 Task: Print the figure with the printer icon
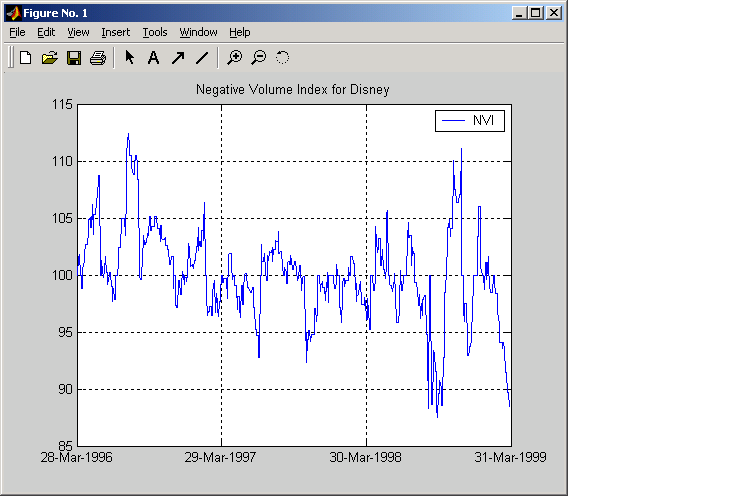(x=98, y=58)
